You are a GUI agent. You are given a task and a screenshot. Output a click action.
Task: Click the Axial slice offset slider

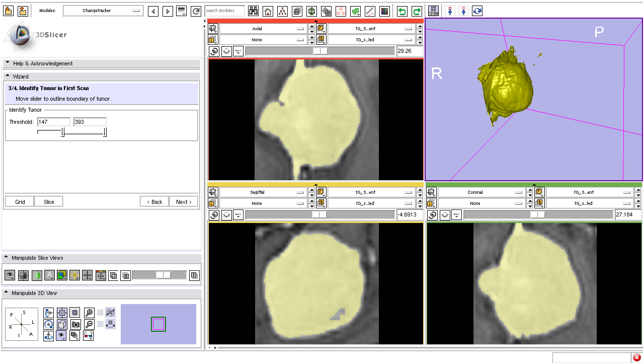[x=320, y=51]
